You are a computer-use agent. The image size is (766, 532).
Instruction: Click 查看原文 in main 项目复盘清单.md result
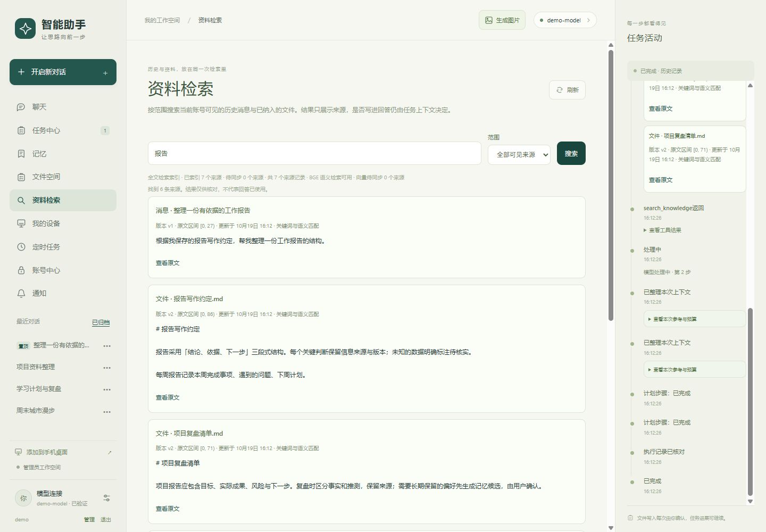(168, 509)
